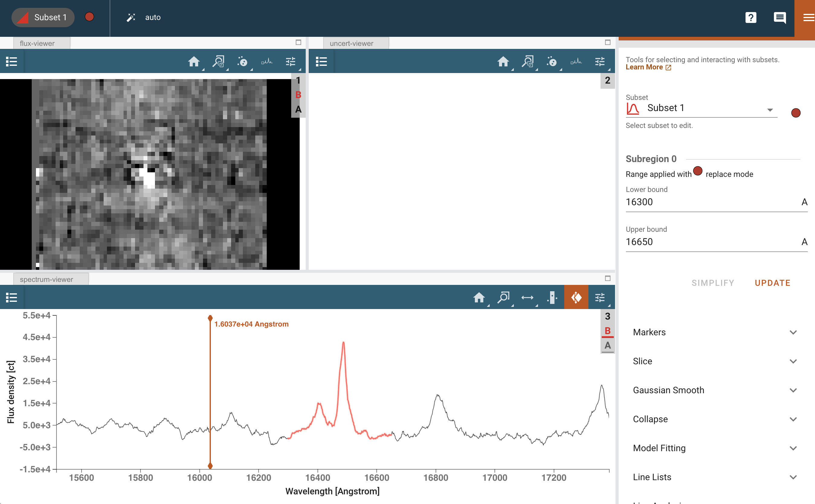
Task: Toggle the hamburger plugin tray button
Action: pos(808,17)
